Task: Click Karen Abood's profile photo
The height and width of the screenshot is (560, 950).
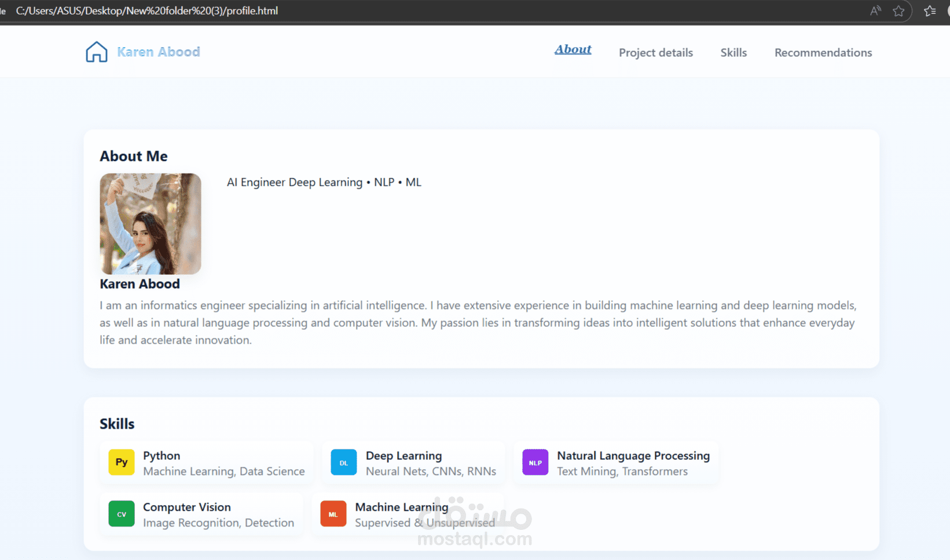Action: click(151, 224)
